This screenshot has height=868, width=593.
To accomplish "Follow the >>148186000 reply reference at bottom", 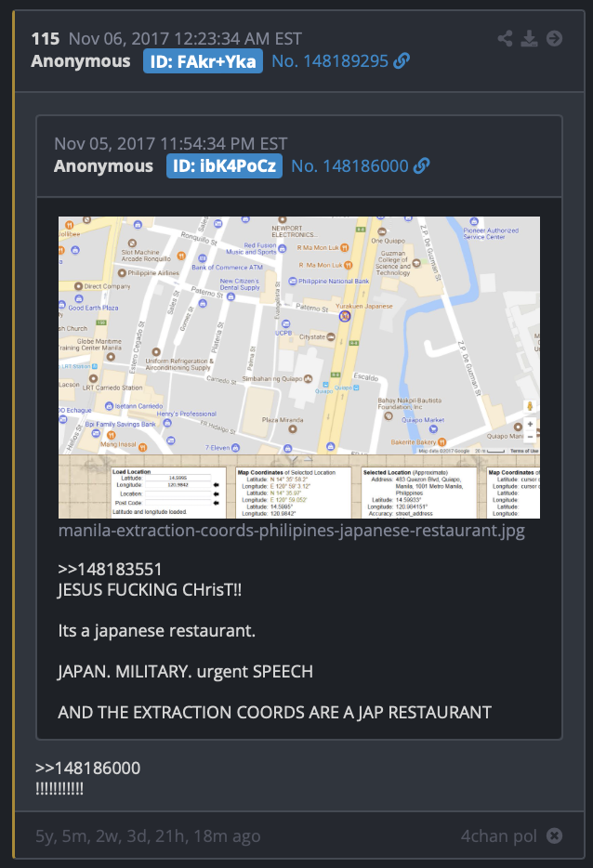I will [x=87, y=768].
